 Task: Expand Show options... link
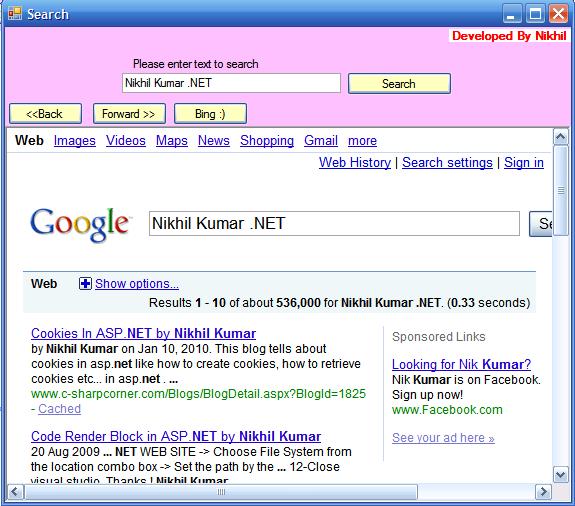137,283
